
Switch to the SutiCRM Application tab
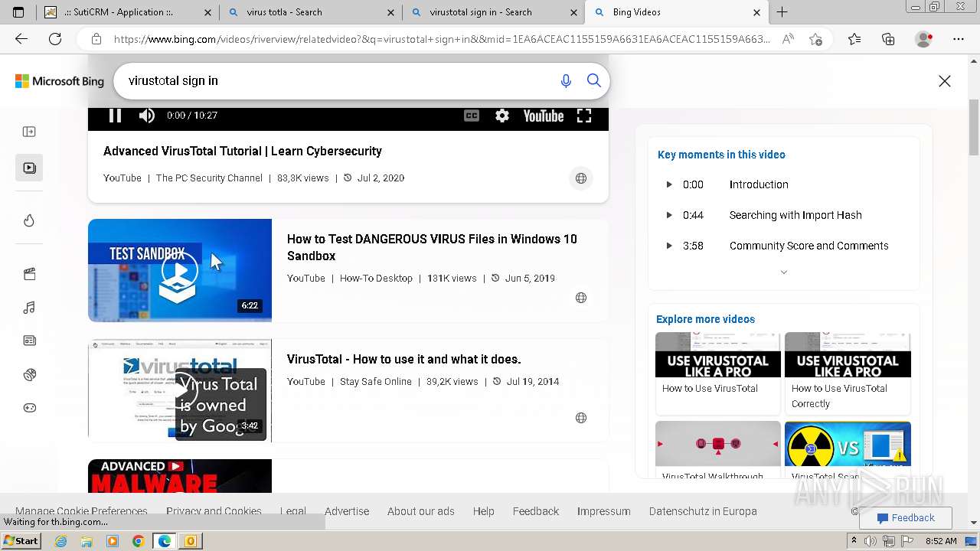126,12
